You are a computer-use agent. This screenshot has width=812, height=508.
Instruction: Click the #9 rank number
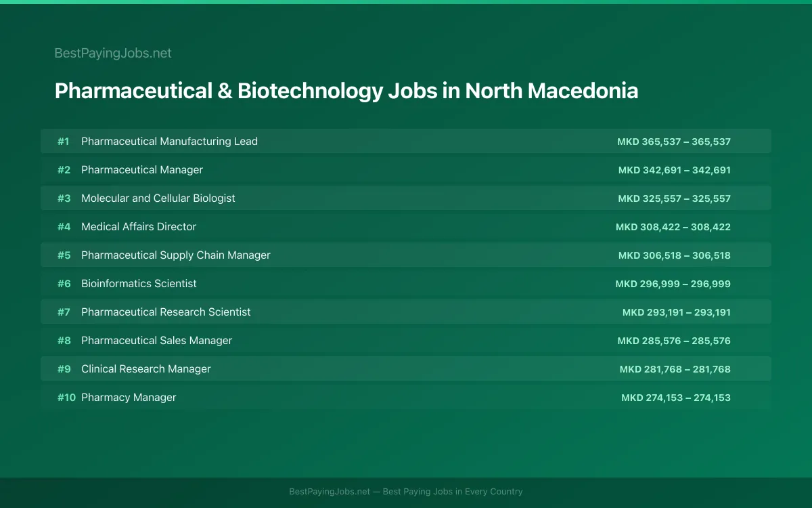pyautogui.click(x=64, y=369)
